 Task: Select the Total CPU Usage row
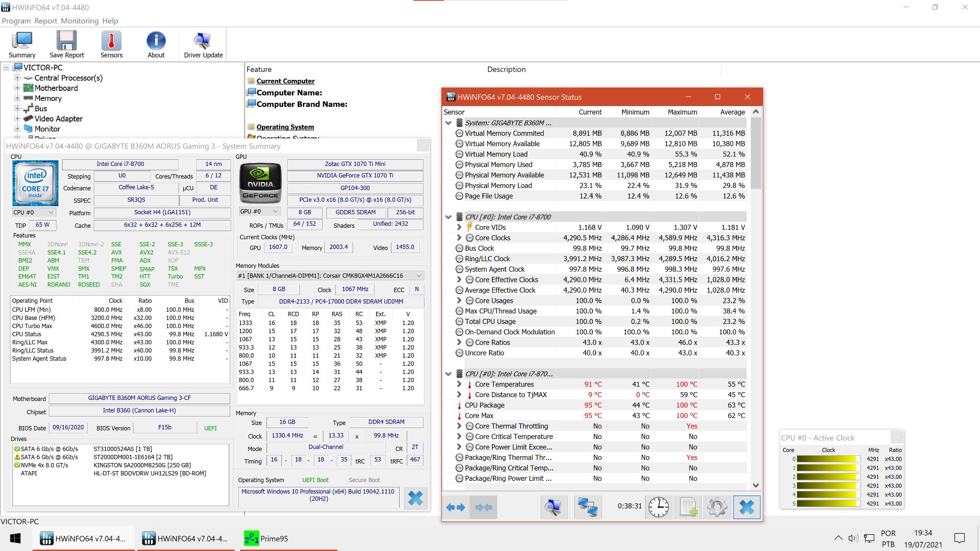point(595,321)
